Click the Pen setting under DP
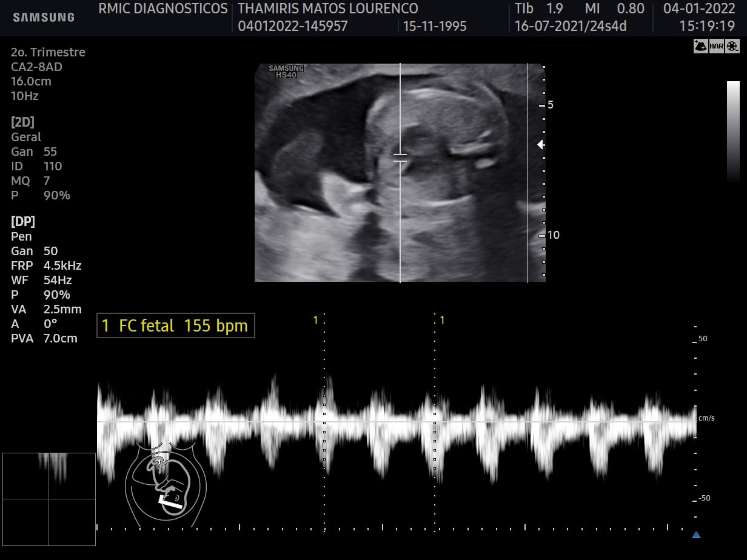Viewport: 747px width, 560px height. click(x=21, y=236)
